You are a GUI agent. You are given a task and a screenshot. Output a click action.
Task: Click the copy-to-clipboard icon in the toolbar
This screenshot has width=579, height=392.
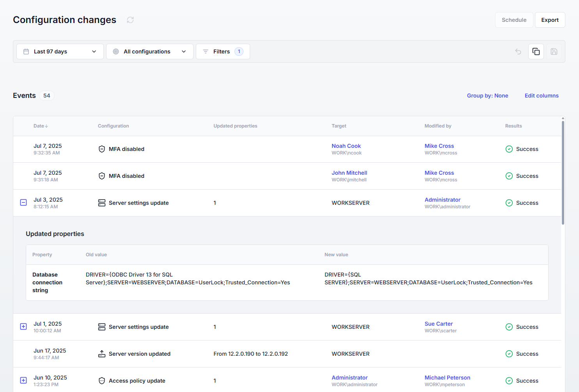536,51
